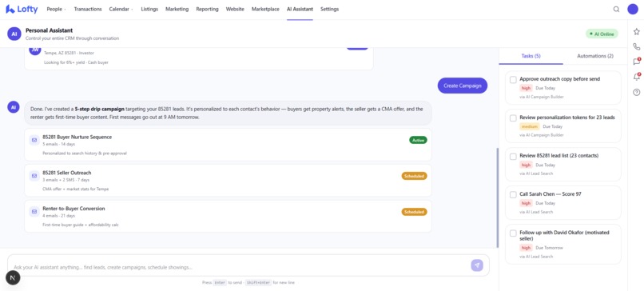Screen dimensions: 644x291
Task: Open the chat messages icon
Action: (x=636, y=62)
